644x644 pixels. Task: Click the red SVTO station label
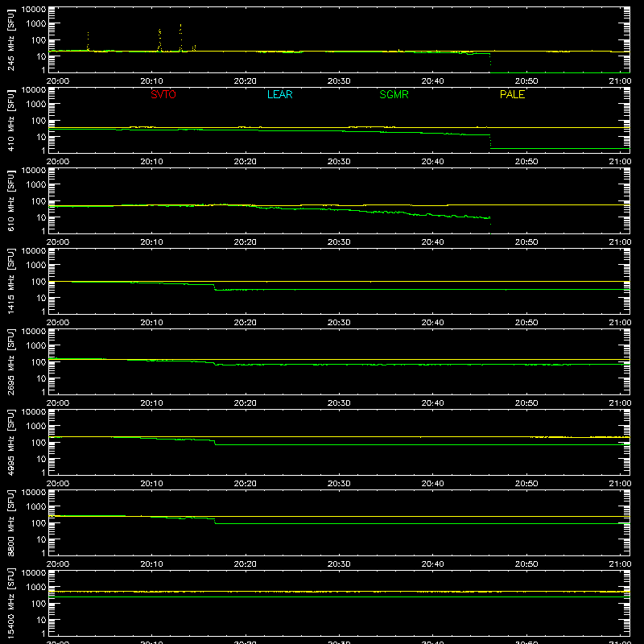(163, 94)
